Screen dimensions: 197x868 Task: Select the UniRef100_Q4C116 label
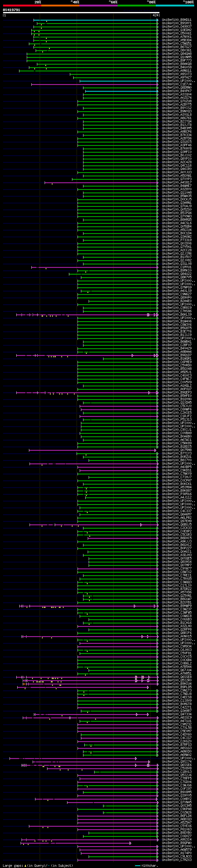176,165
